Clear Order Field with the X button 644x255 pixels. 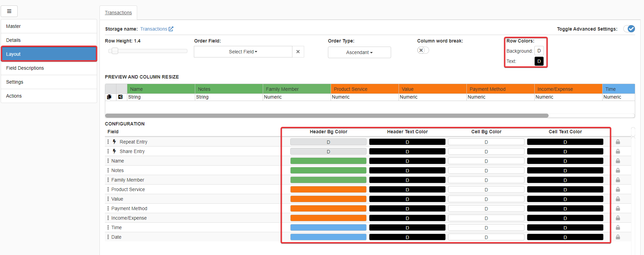(x=298, y=52)
